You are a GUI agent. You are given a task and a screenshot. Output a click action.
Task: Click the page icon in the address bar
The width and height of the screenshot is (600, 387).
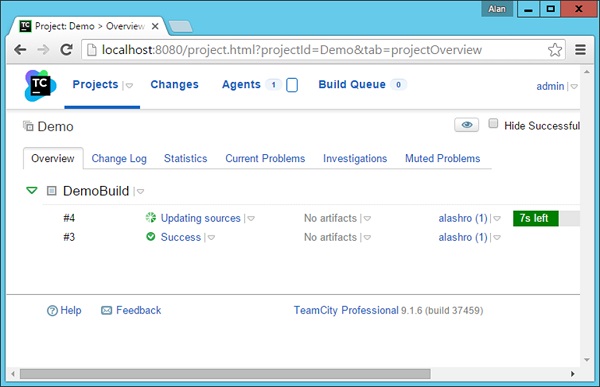[91, 50]
